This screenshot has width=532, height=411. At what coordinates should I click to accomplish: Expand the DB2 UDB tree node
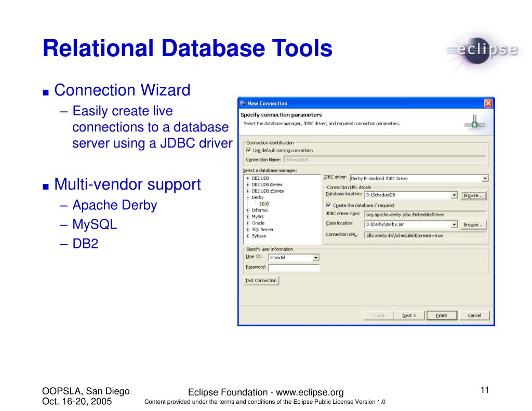[248, 178]
